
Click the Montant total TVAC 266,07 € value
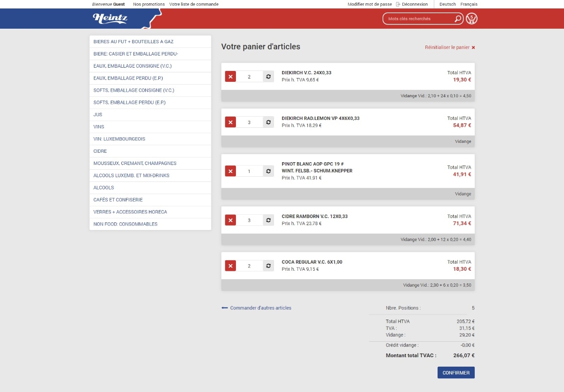pyautogui.click(x=464, y=356)
